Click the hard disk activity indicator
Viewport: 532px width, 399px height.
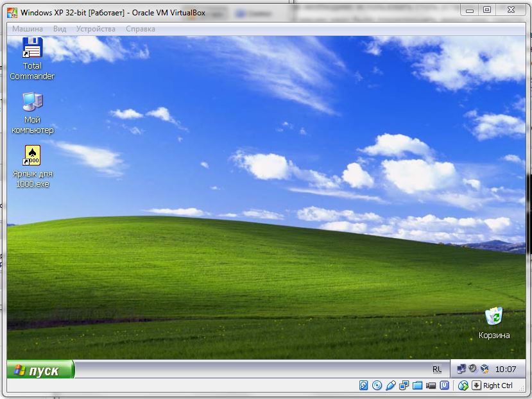pos(363,386)
